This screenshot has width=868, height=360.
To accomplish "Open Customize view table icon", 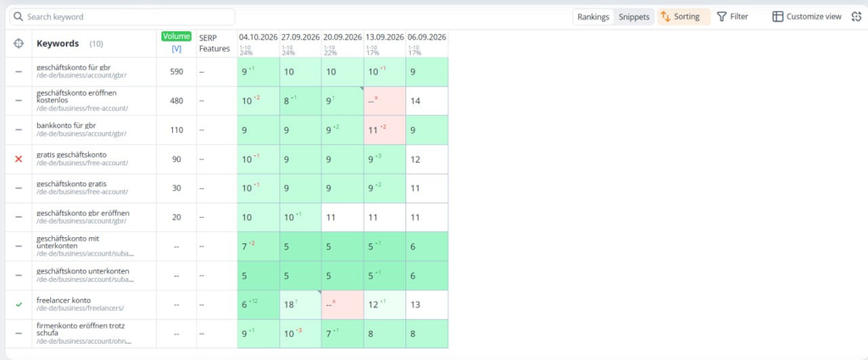I will 778,17.
